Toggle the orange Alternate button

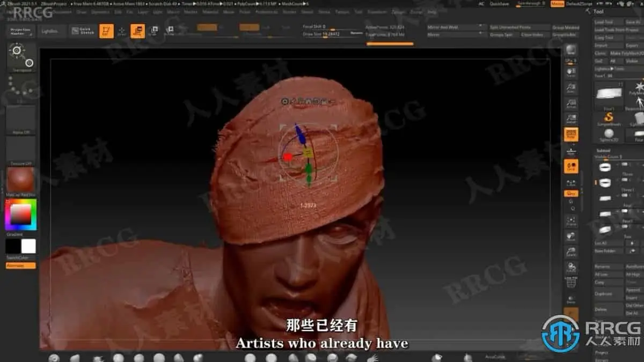pyautogui.click(x=21, y=265)
